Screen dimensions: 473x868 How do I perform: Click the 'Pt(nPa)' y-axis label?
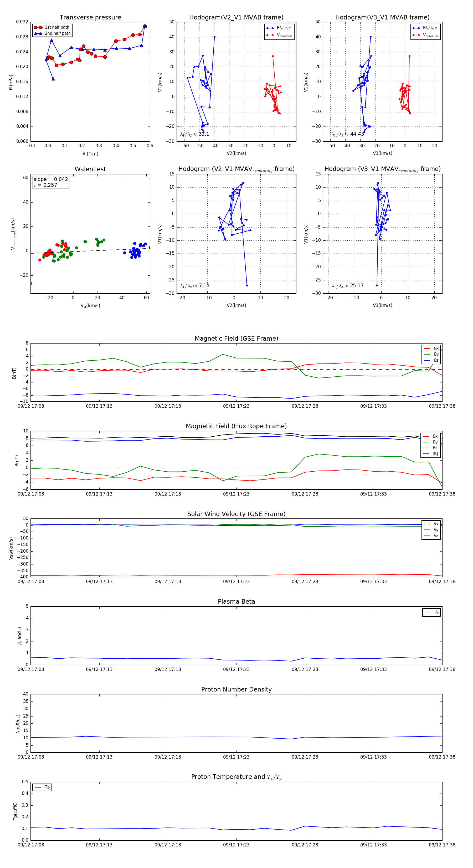coord(11,82)
